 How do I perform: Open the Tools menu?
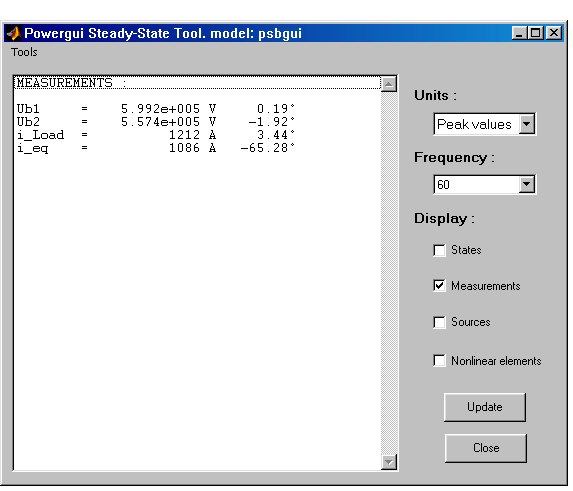24,52
